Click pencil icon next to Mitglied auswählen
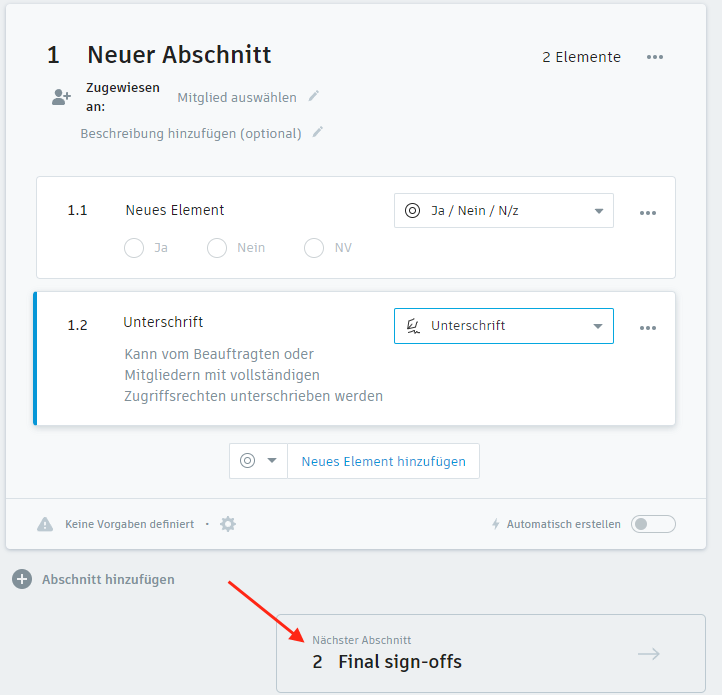This screenshot has width=722, height=695. [x=314, y=96]
